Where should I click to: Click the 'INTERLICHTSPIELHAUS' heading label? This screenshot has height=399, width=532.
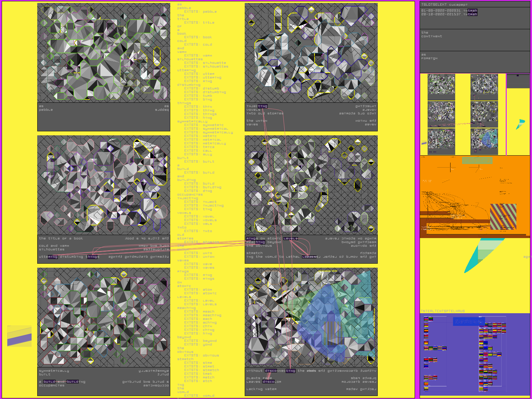(443, 311)
